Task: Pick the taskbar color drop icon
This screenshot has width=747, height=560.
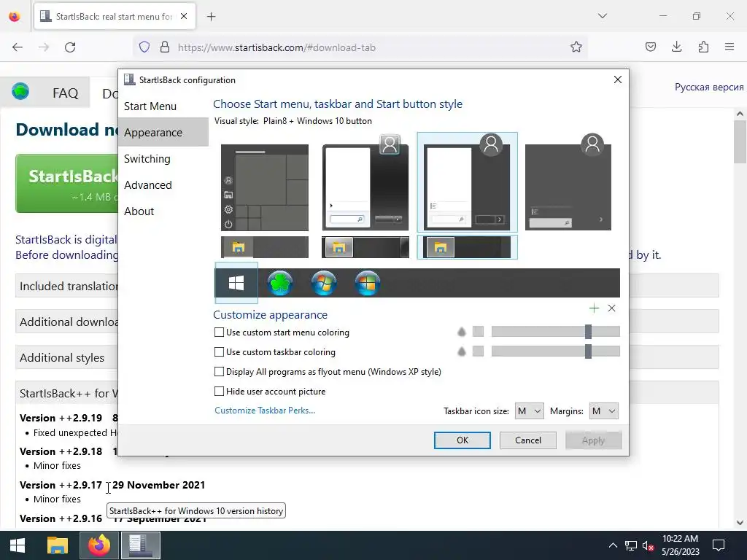Action: (461, 351)
